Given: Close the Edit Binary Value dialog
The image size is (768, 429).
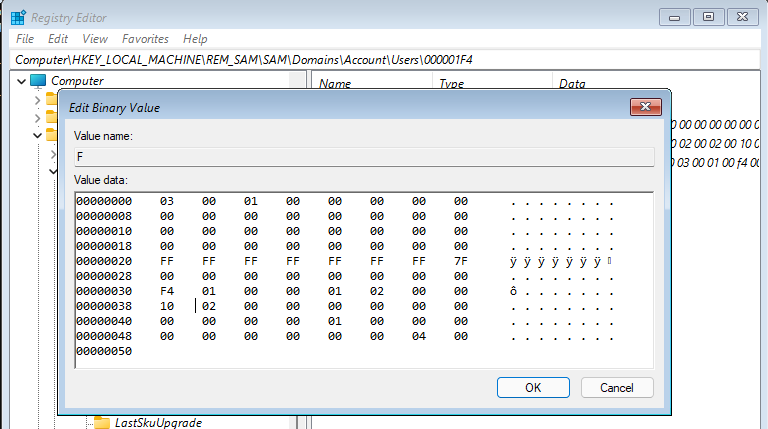Looking at the screenshot, I should coord(646,107).
